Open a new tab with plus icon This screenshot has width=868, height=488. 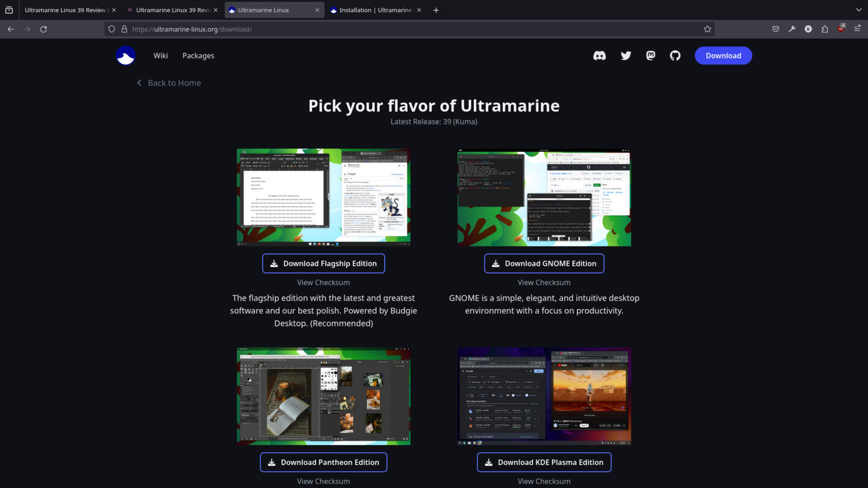tap(436, 10)
